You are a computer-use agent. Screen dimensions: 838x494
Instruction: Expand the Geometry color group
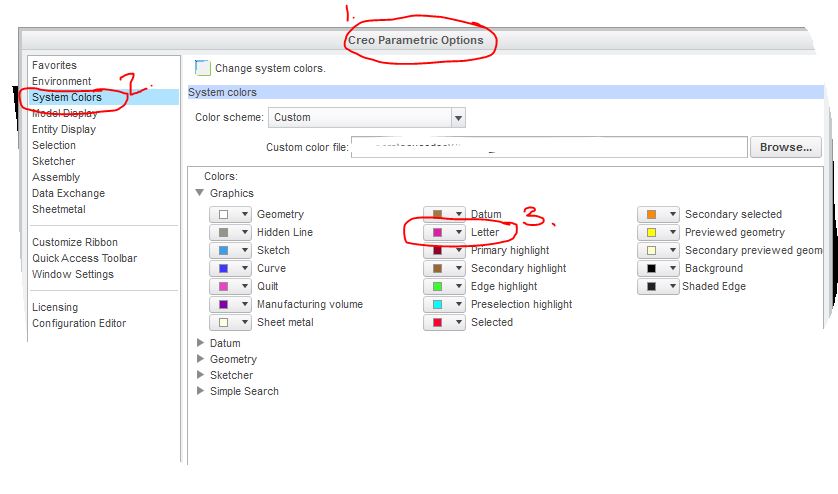point(200,359)
